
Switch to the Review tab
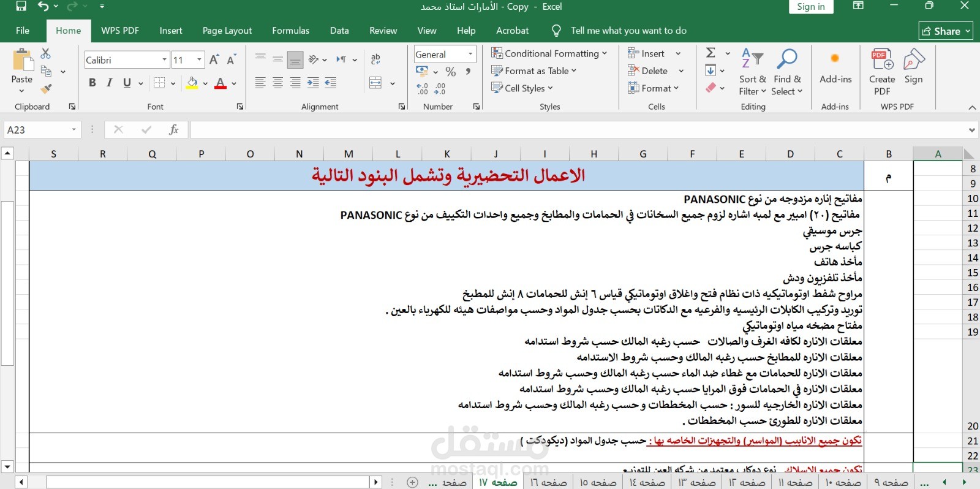383,30
